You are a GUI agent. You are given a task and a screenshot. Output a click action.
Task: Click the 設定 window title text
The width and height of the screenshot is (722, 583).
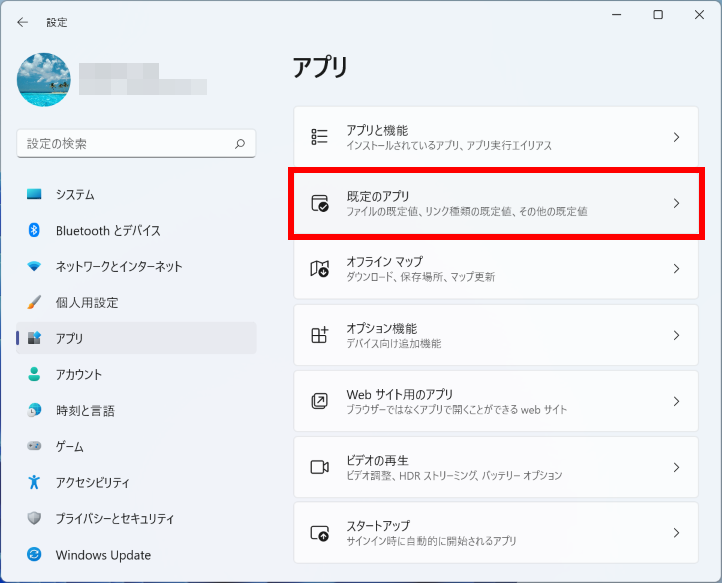coord(57,22)
